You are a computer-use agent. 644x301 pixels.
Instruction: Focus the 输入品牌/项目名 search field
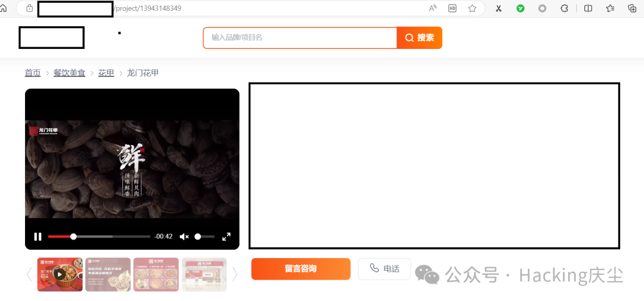click(300, 38)
